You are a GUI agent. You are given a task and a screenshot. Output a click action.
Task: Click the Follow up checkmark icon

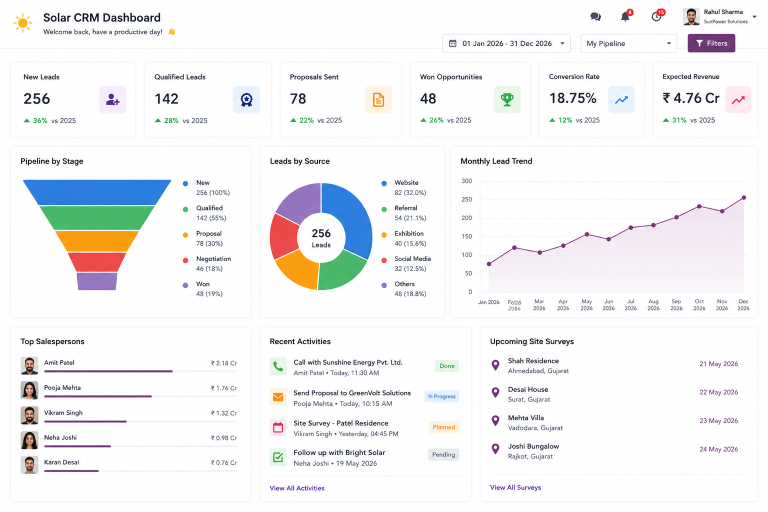(x=278, y=457)
